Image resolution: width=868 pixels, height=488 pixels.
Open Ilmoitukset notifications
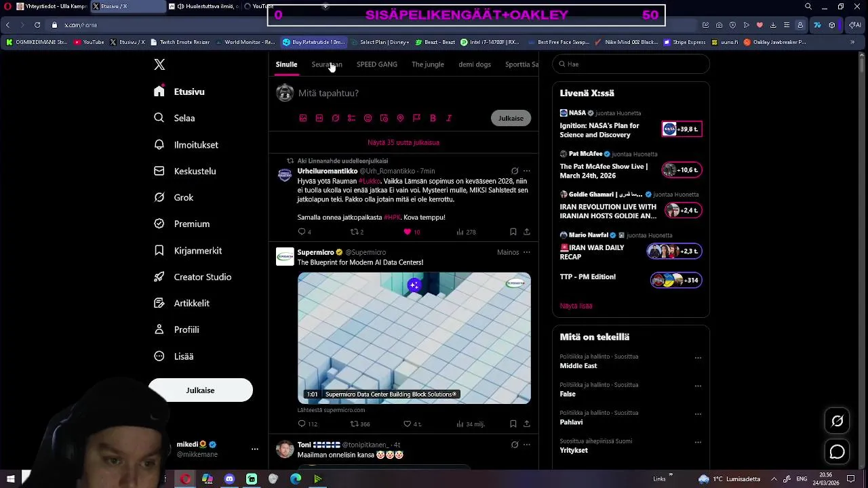186,144
